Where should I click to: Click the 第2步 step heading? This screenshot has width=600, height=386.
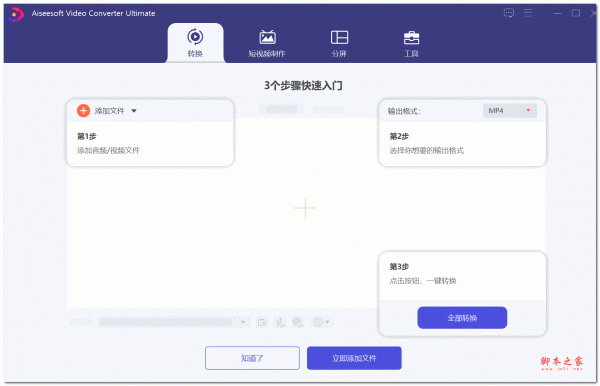point(399,136)
